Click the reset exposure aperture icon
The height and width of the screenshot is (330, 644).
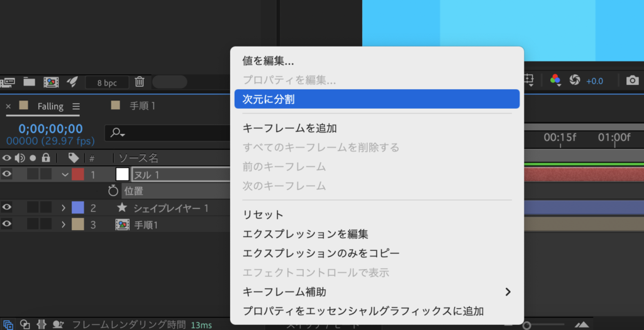(574, 80)
